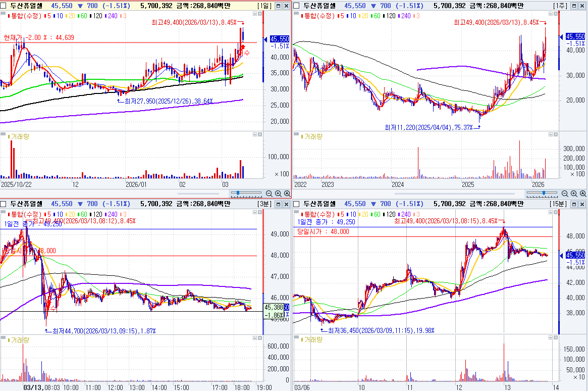Remove the weekly chart 거래량 panel
This screenshot has height=391, width=588.
(556, 134)
